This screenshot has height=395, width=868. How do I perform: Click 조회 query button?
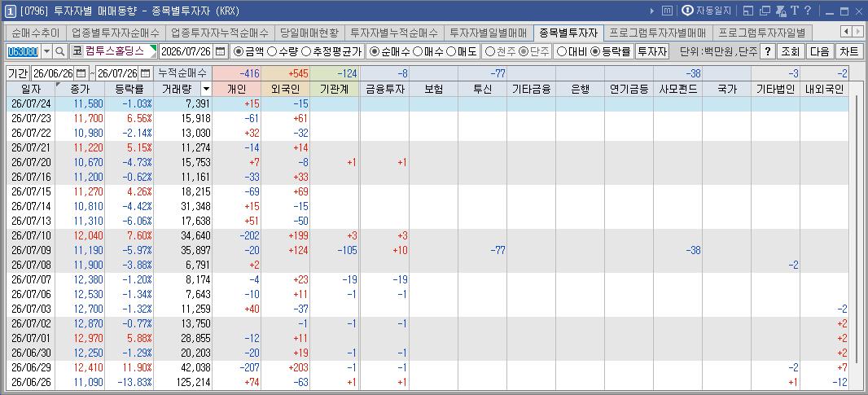pos(790,51)
